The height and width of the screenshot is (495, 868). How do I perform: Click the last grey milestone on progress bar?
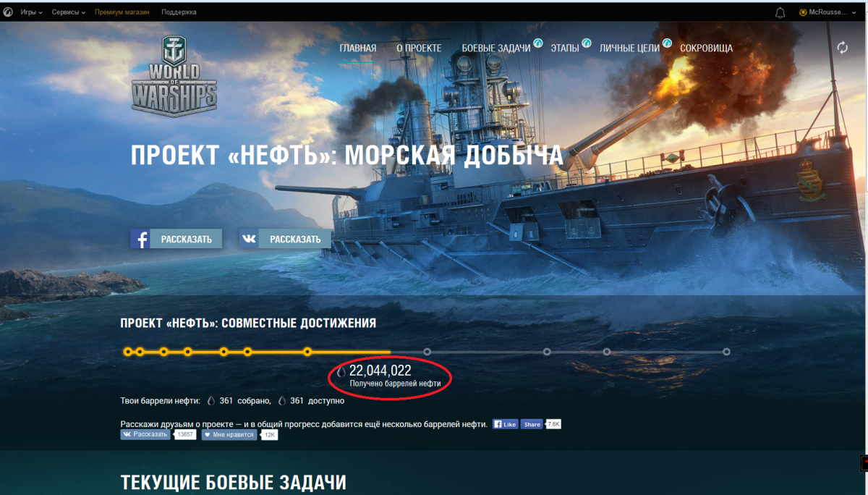[726, 352]
